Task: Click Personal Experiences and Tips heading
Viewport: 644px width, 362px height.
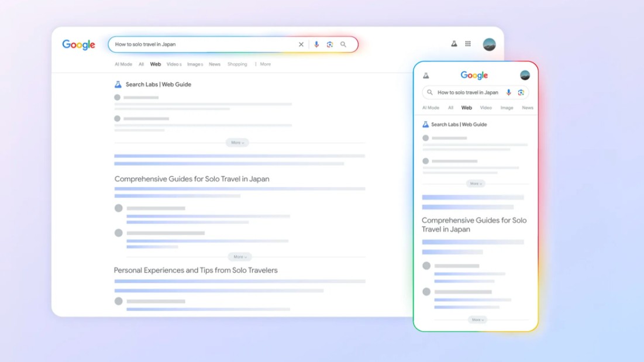Action: 195,270
